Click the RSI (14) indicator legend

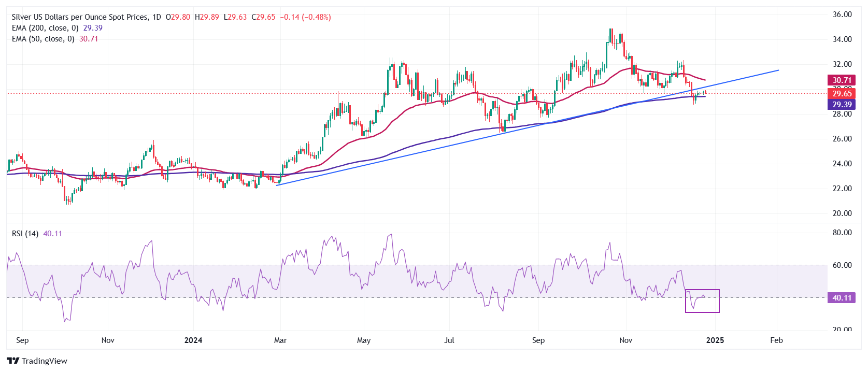pyautogui.click(x=25, y=234)
